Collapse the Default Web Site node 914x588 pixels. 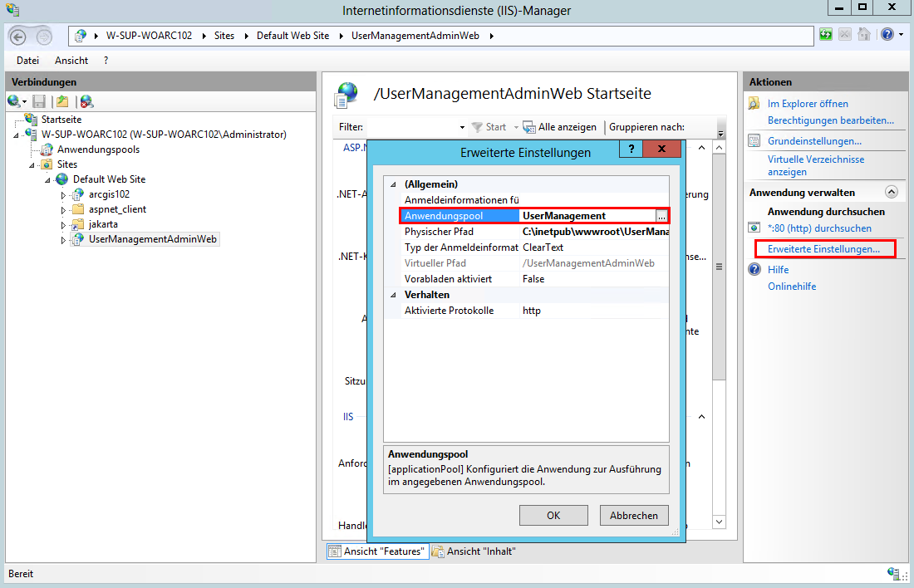pos(48,179)
